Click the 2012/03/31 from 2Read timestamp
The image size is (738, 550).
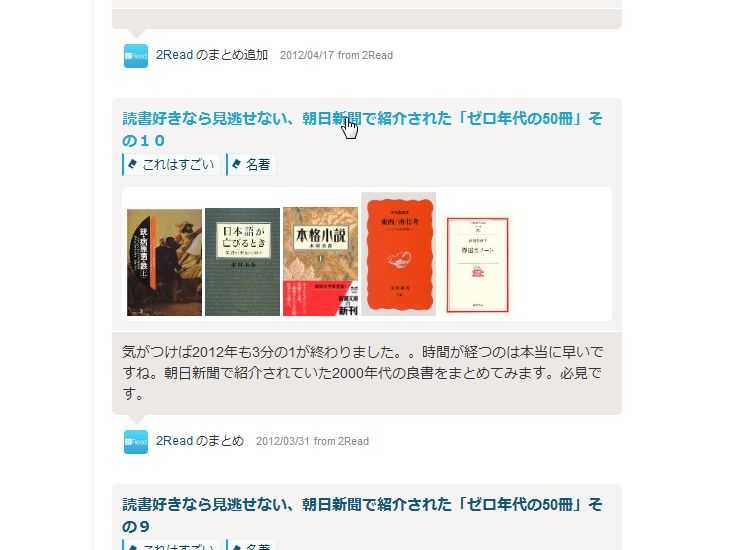tap(313, 441)
